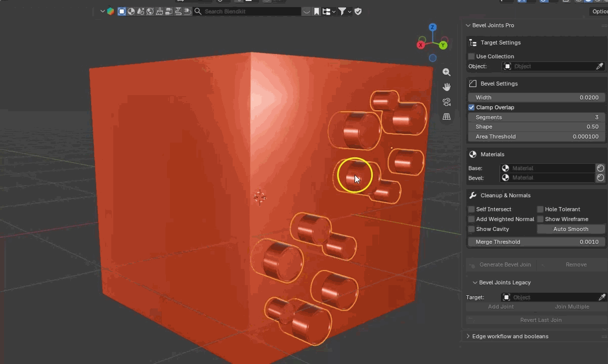Viewport: 608px width, 364px height.
Task: Click the Shape value slider
Action: click(x=536, y=127)
